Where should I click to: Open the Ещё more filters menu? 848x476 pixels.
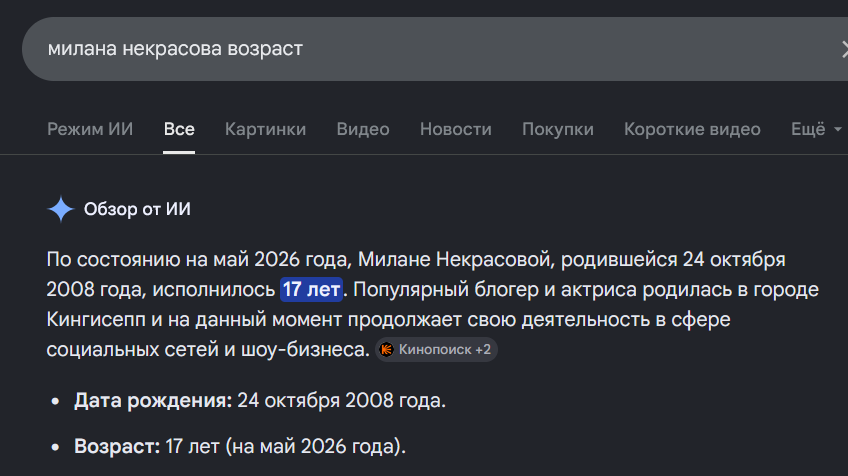click(x=816, y=129)
